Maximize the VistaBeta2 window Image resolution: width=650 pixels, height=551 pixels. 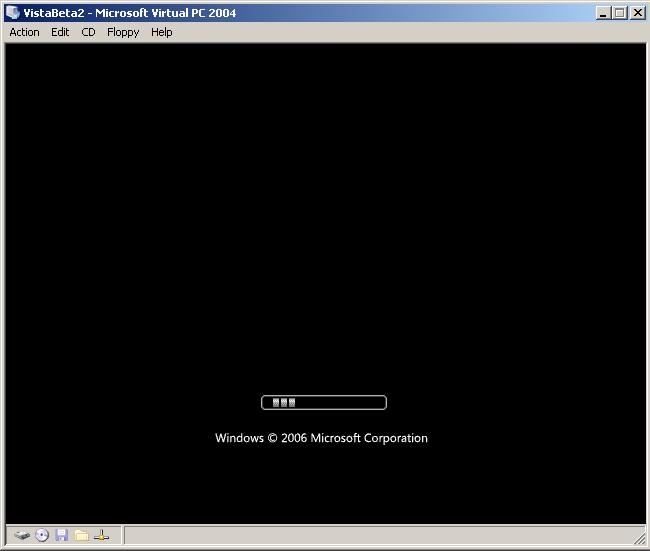tap(620, 13)
